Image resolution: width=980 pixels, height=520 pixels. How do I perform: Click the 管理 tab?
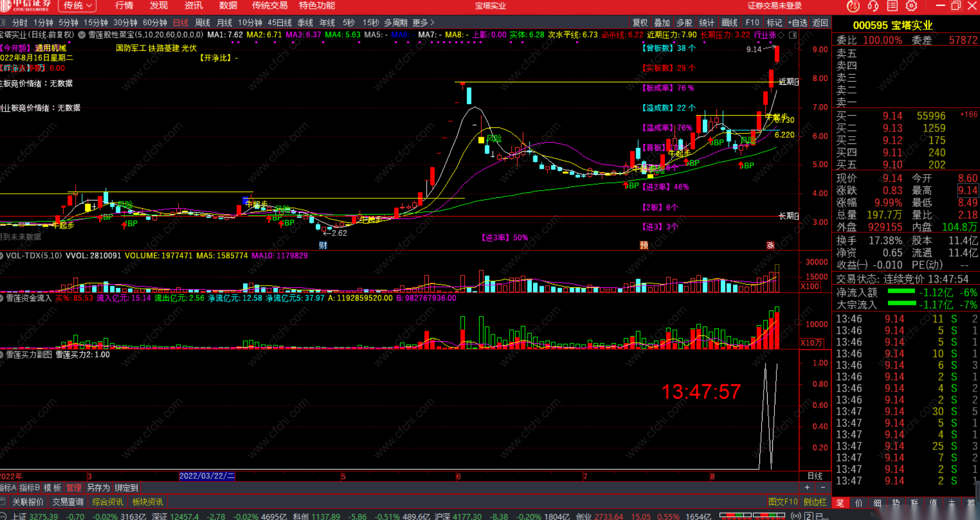74,488
